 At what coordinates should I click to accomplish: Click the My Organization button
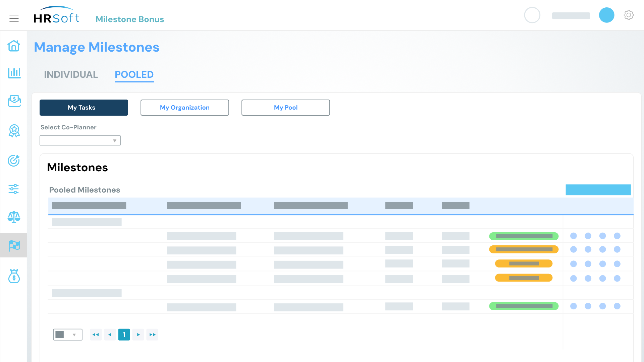(x=184, y=108)
